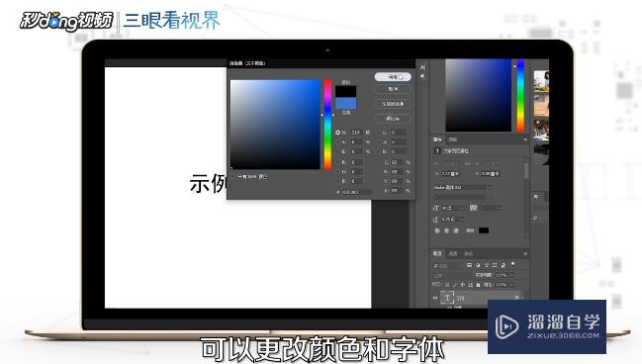Screen dimensions: 642x364
Task: Click the X position field in Properties
Action: (x=450, y=174)
